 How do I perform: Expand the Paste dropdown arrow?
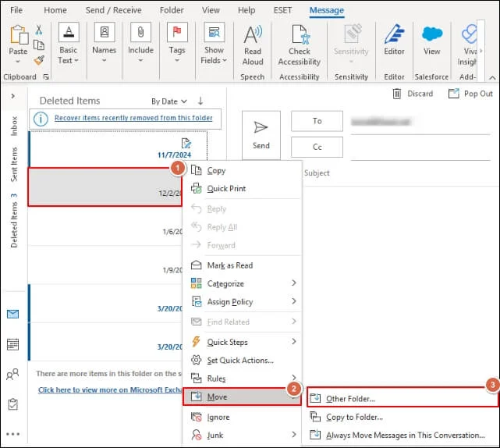tap(18, 61)
